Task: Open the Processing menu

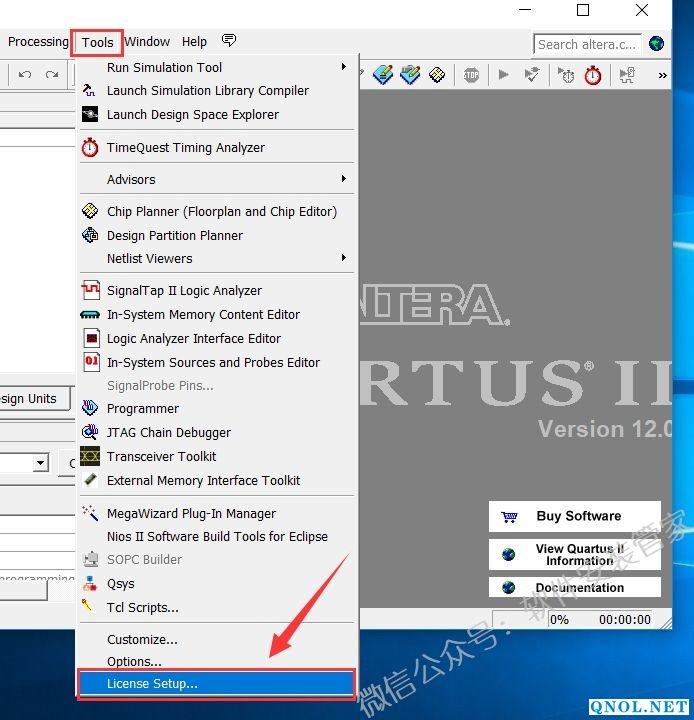Action: [38, 42]
